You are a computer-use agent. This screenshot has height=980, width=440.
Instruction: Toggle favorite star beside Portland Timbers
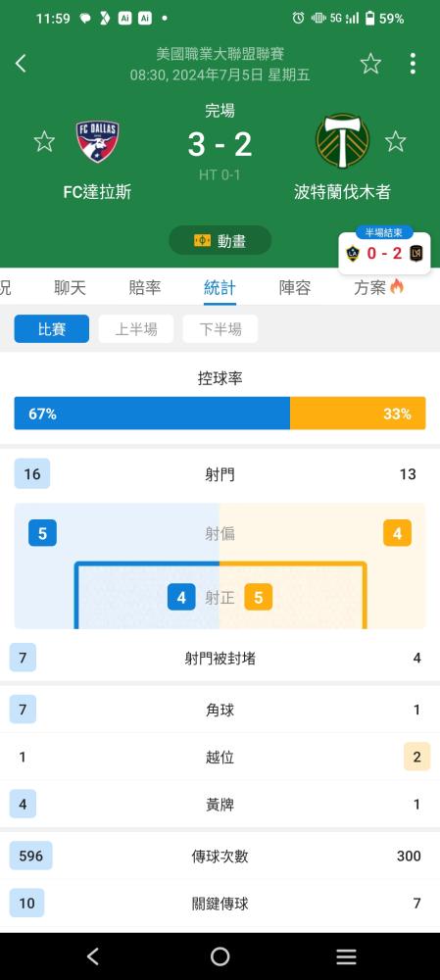point(396,141)
